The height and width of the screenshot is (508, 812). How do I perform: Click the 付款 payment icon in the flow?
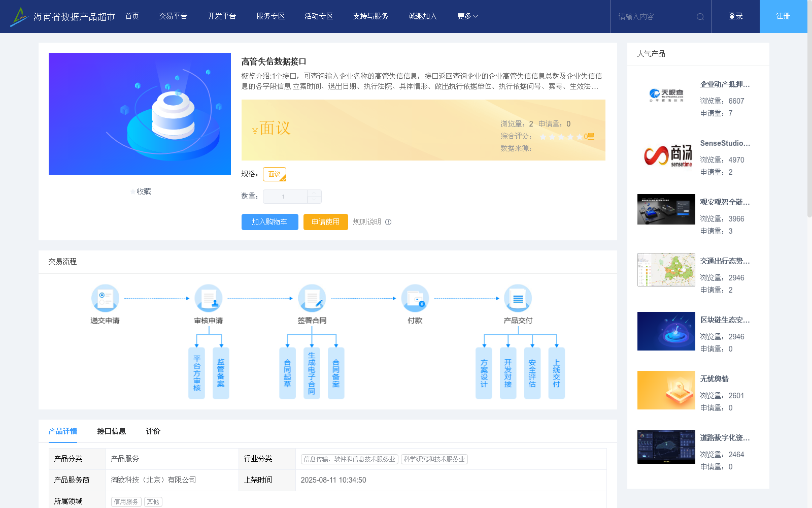coord(415,298)
